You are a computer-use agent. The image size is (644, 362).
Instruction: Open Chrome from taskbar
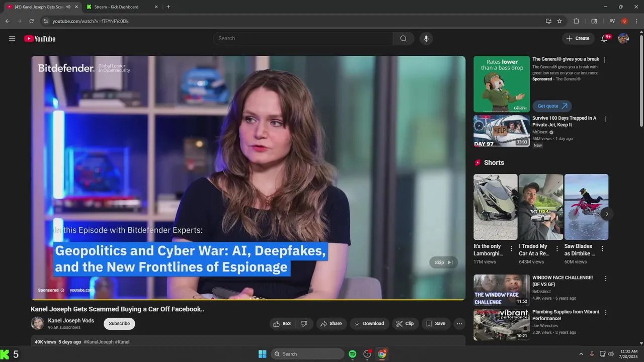coord(382,354)
